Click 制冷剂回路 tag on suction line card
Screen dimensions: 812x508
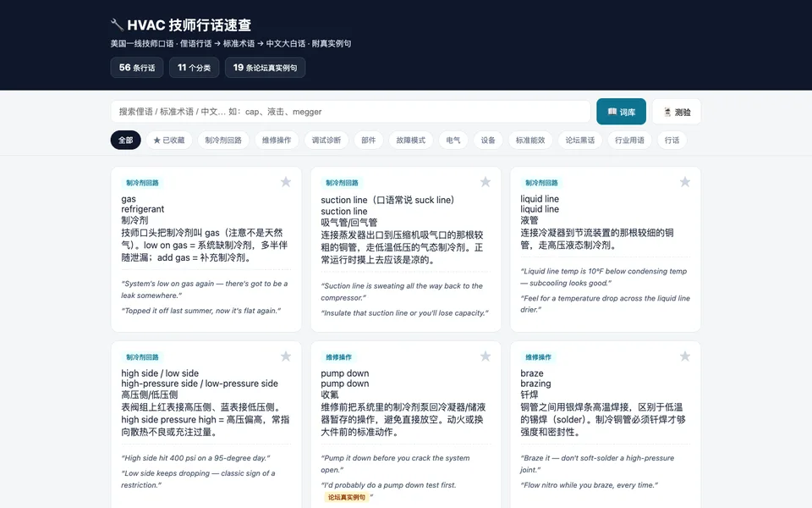click(342, 183)
